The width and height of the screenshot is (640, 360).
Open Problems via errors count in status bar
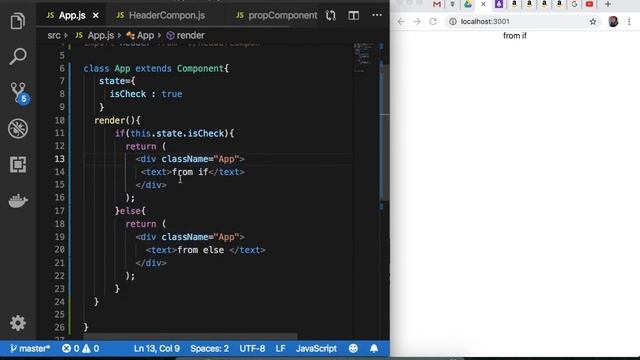(x=70, y=349)
